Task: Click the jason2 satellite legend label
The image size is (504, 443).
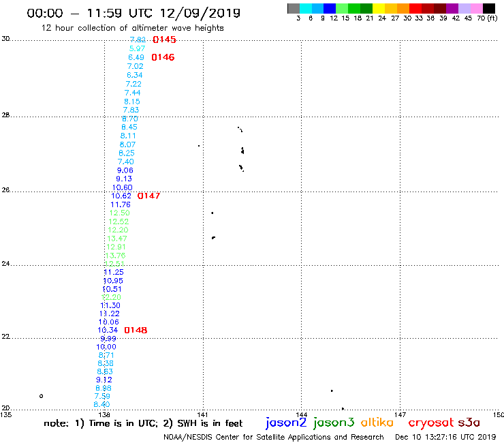Action: (x=286, y=423)
